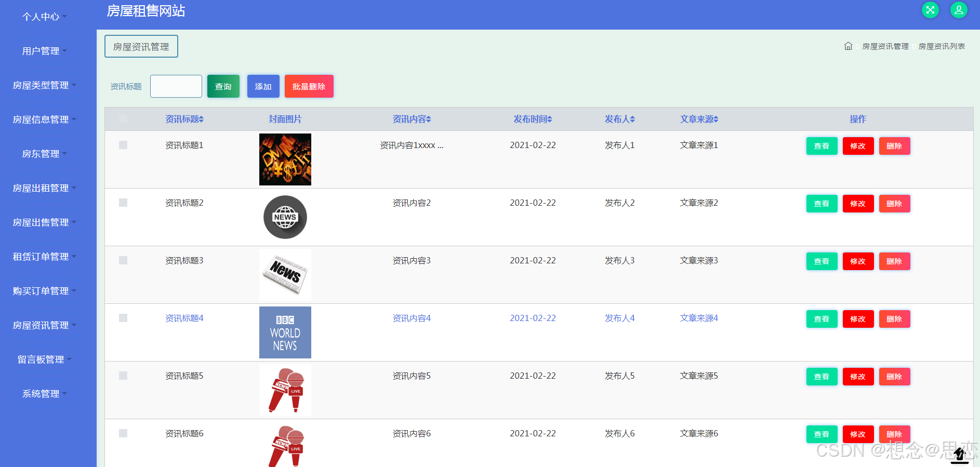Open the user profile icon in header
The width and height of the screenshot is (980, 467).
959,10
